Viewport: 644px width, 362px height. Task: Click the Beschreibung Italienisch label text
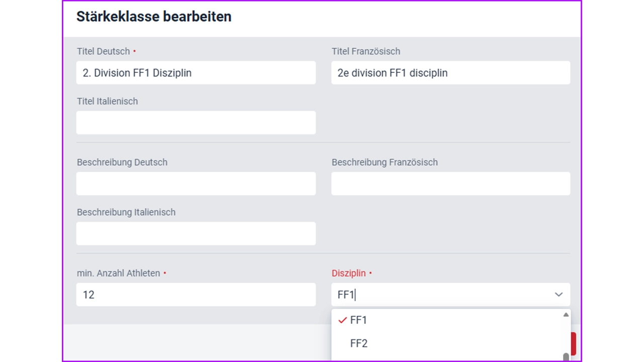[x=126, y=212]
